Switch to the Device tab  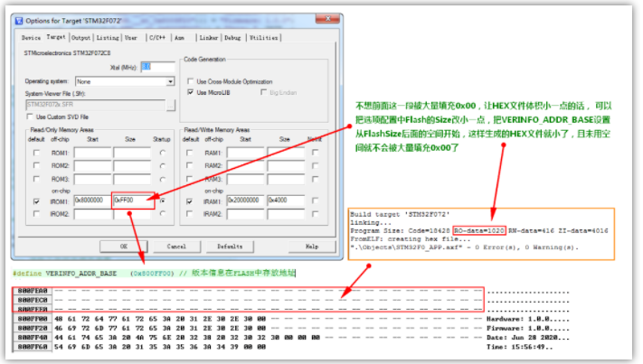coord(31,38)
